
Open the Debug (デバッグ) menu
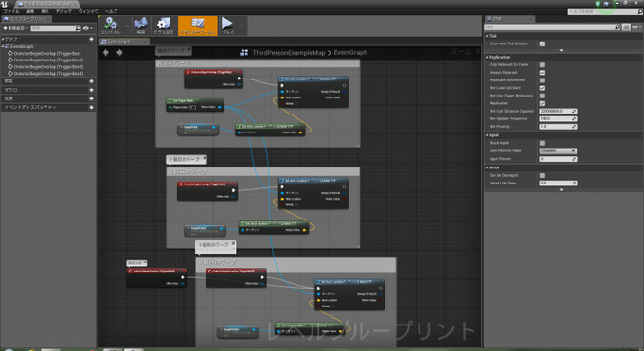click(x=63, y=11)
